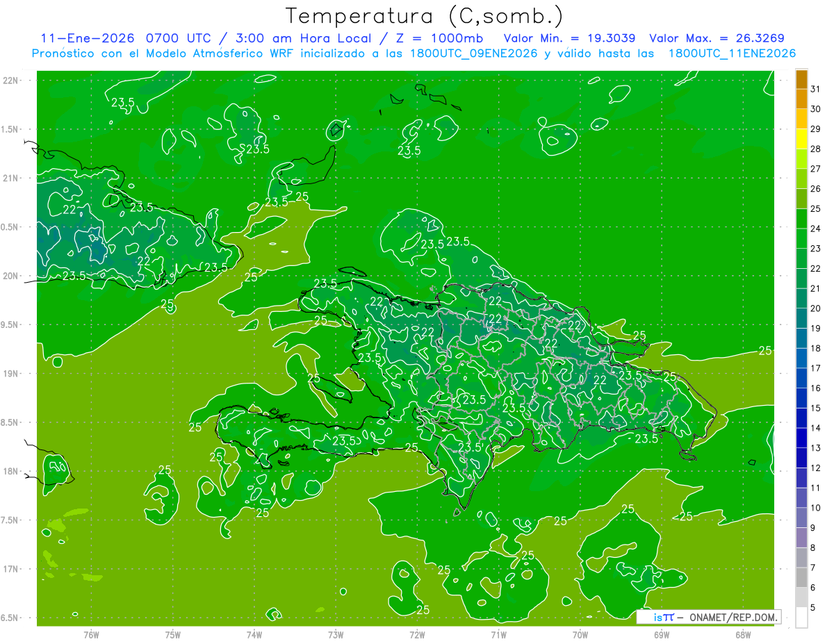Click the color bar segment between 14 and 15
The height and width of the screenshot is (644, 834).
[x=801, y=418]
